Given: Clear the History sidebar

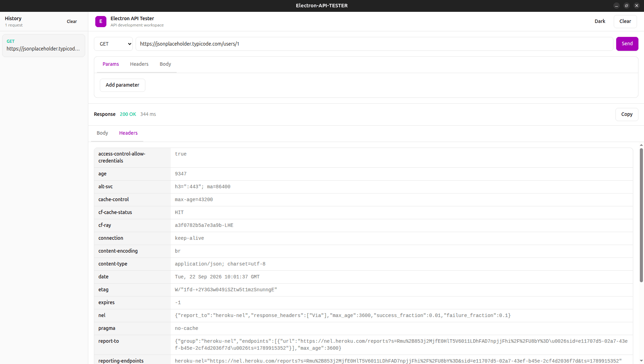Looking at the screenshot, I should point(72,21).
